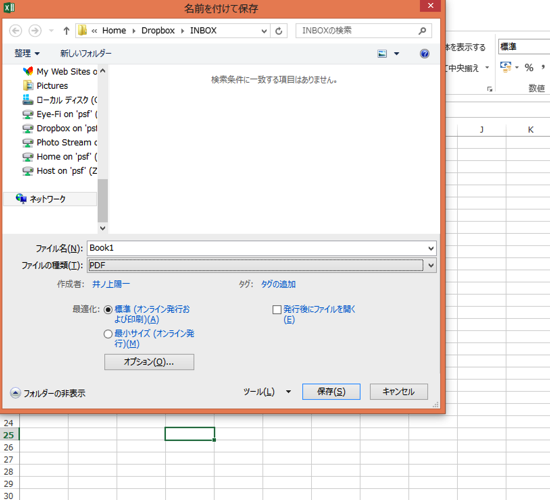The image size is (550, 500).
Task: Expand the address bar path dropdown
Action: click(264, 31)
